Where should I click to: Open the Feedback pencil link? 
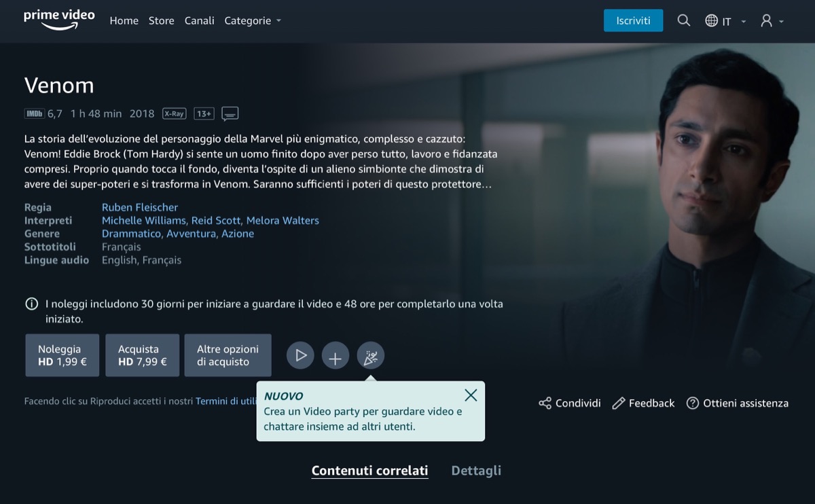pyautogui.click(x=643, y=403)
